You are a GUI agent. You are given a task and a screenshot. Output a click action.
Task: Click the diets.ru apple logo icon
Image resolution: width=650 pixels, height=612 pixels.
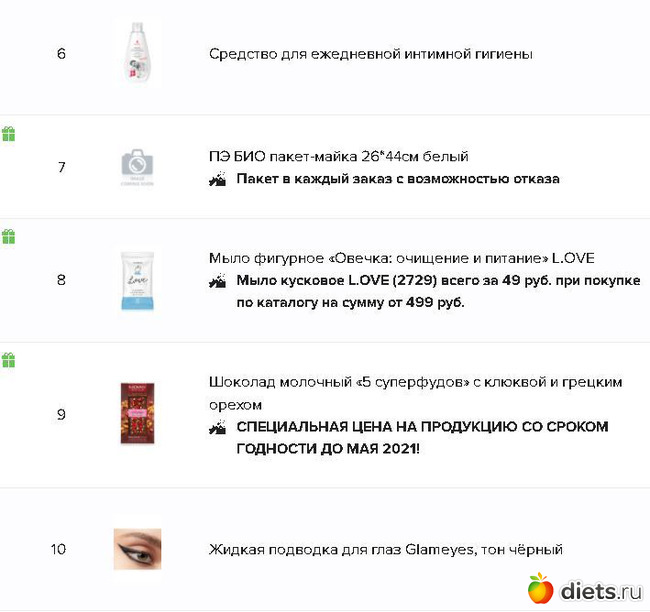click(x=540, y=589)
